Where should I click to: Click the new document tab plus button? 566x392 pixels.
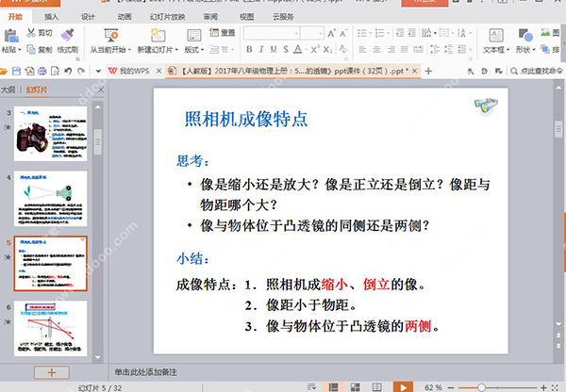(x=428, y=72)
